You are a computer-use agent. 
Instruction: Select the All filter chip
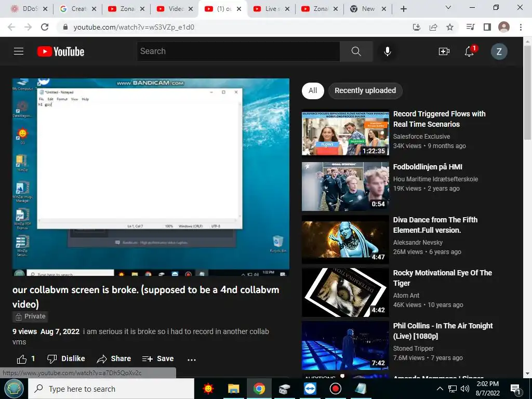click(313, 90)
